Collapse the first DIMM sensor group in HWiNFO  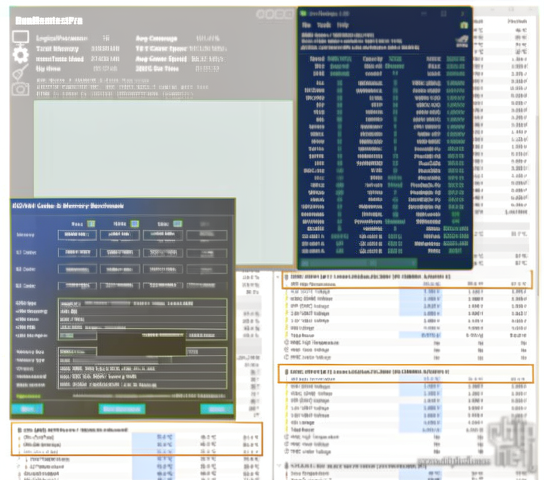click(x=278, y=277)
